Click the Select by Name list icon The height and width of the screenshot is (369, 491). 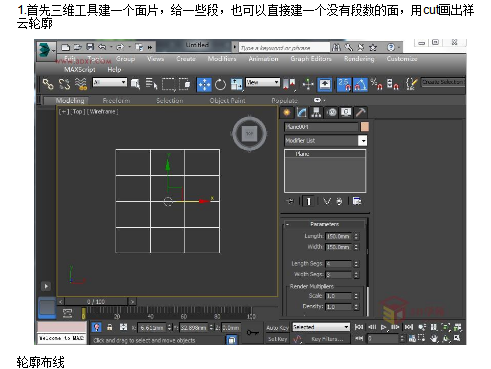(151, 84)
